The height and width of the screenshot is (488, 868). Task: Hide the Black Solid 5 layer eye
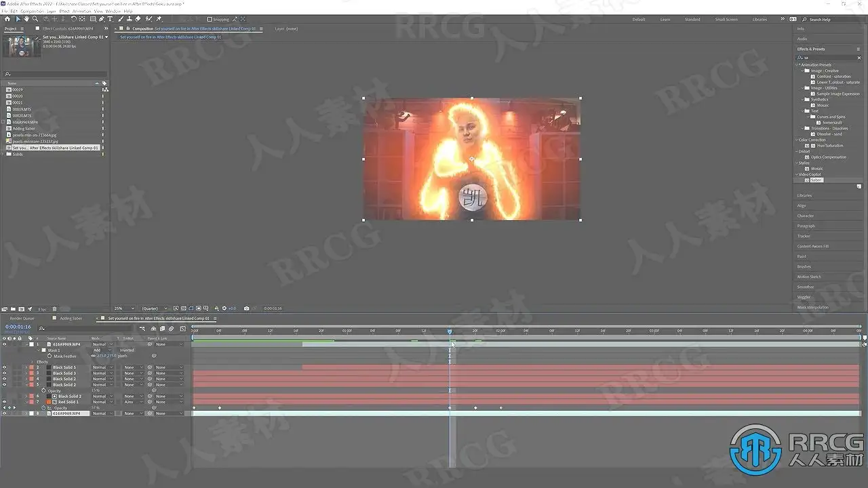4,367
